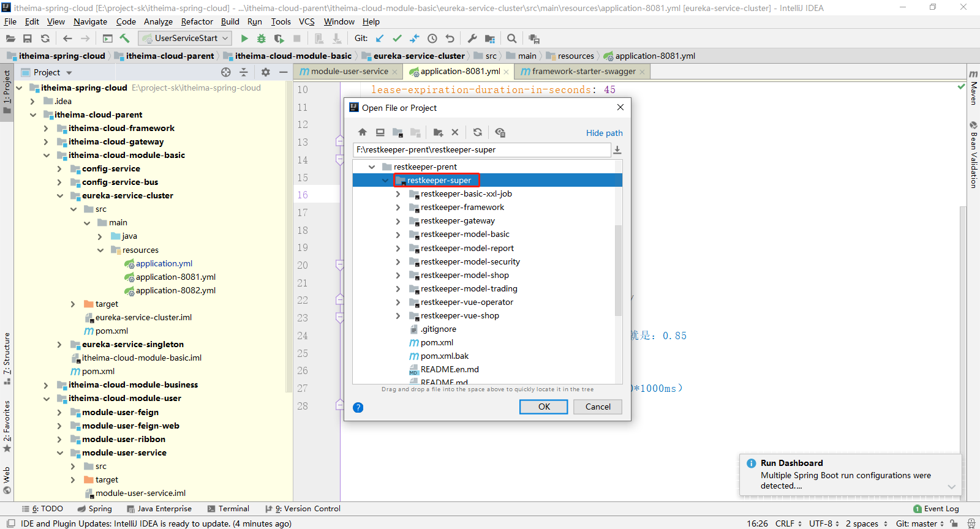Jump to project directory icon in dialog

pos(398,132)
